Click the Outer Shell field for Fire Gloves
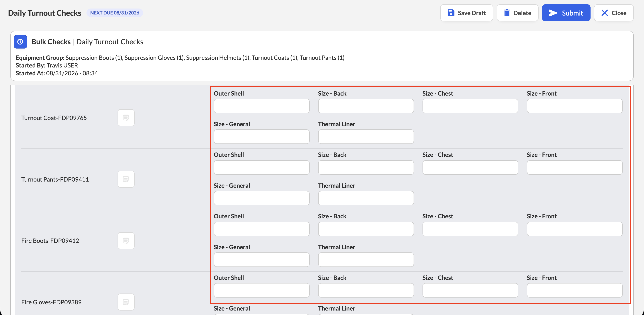 click(262, 290)
